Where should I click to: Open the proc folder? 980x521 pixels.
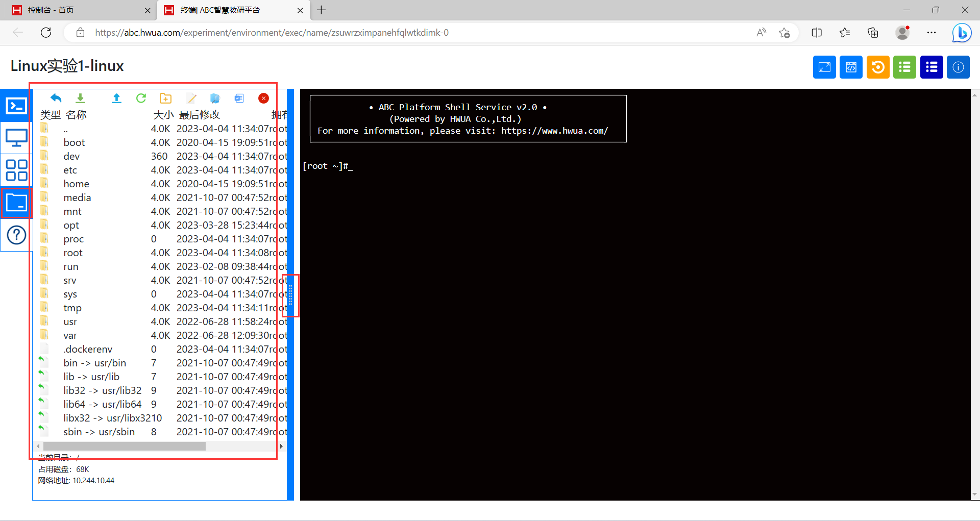coord(73,239)
